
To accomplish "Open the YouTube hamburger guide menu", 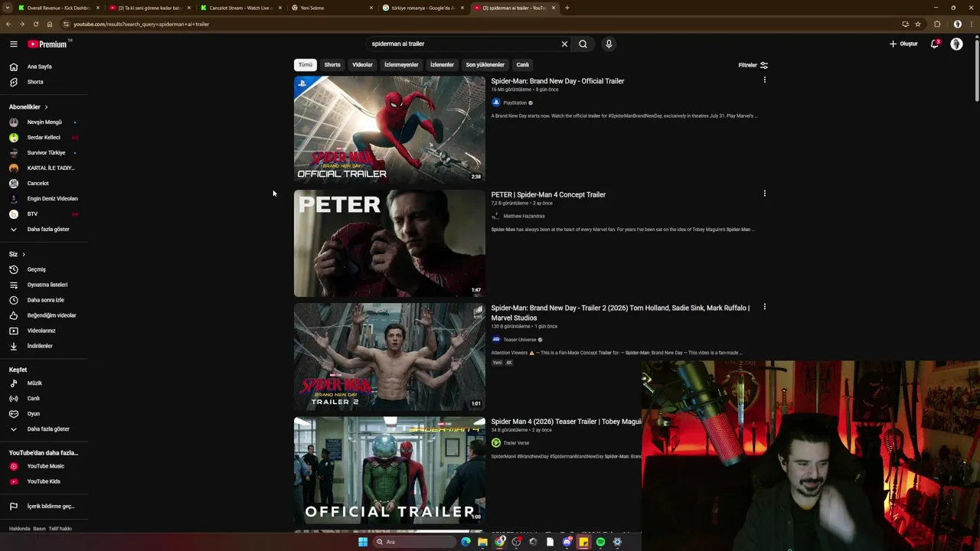I will point(13,44).
